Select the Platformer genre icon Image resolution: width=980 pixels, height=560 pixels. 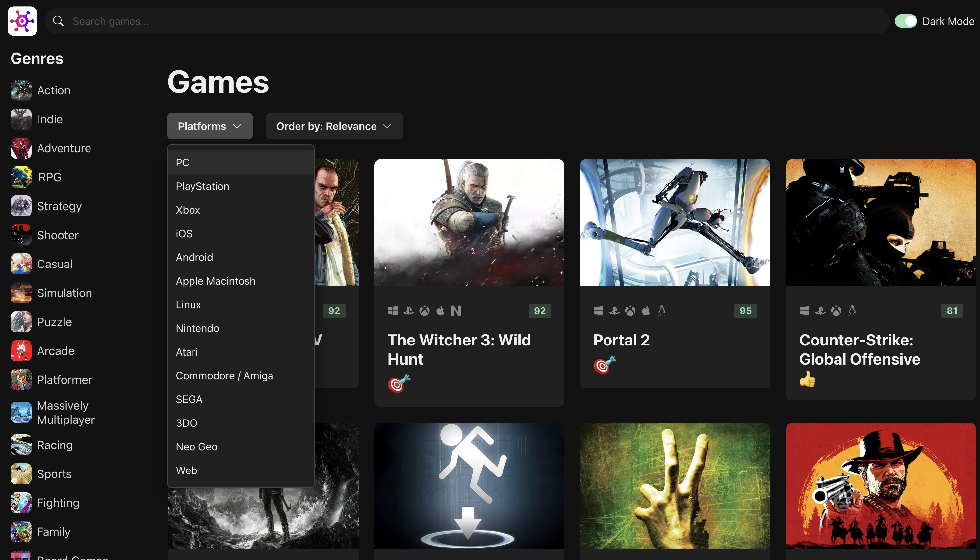click(x=21, y=380)
